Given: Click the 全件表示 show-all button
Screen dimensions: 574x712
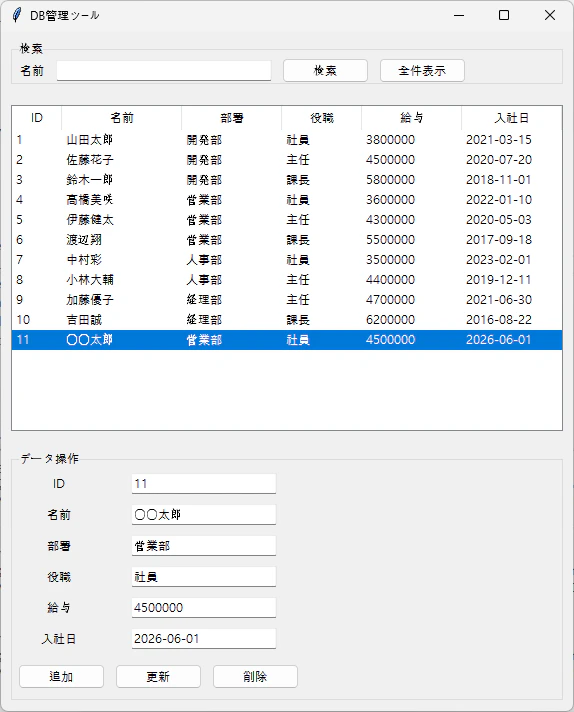Looking at the screenshot, I should pos(422,71).
